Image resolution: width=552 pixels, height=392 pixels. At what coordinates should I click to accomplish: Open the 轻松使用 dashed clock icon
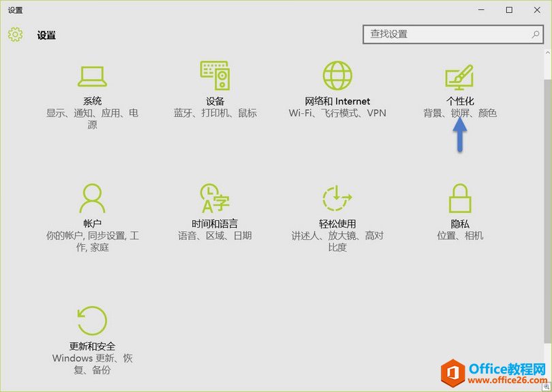coord(337,198)
